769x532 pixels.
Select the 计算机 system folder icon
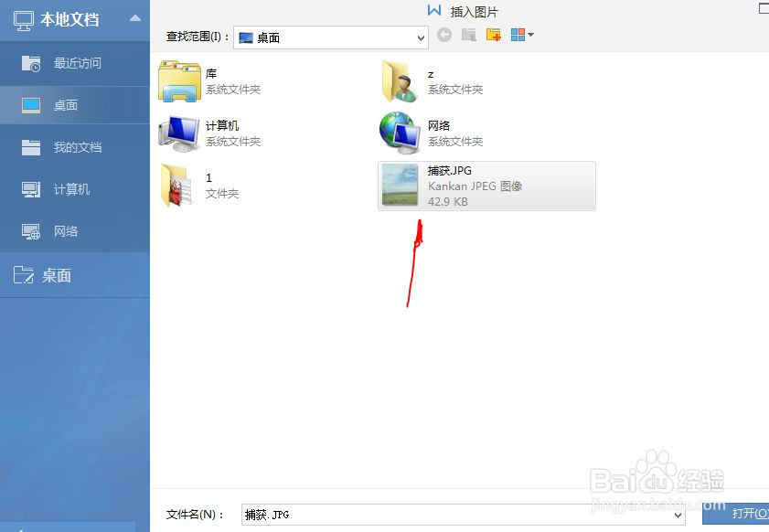(178, 133)
